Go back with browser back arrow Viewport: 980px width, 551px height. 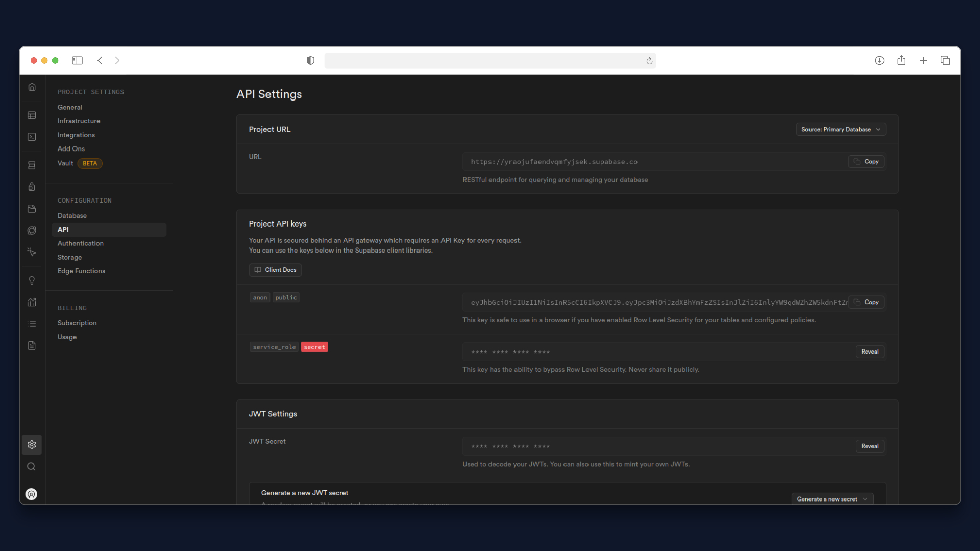click(100, 61)
